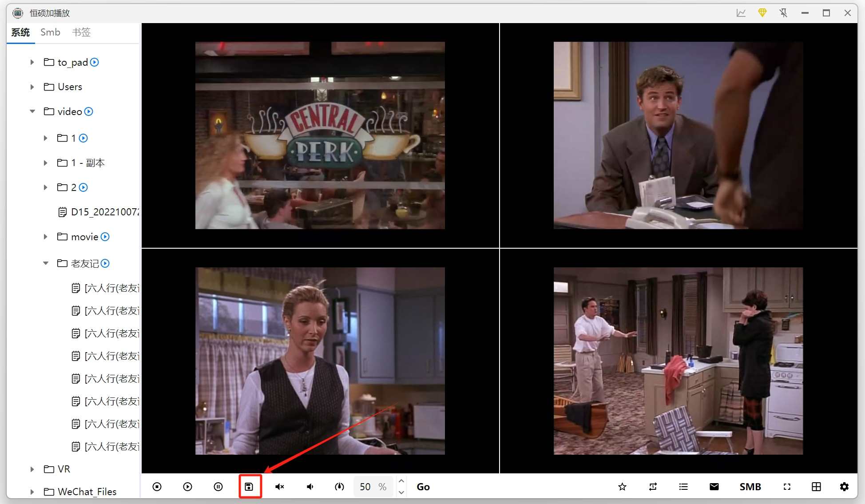This screenshot has height=504, width=865.
Task: Collapse the 老友记 folder
Action: (45, 263)
